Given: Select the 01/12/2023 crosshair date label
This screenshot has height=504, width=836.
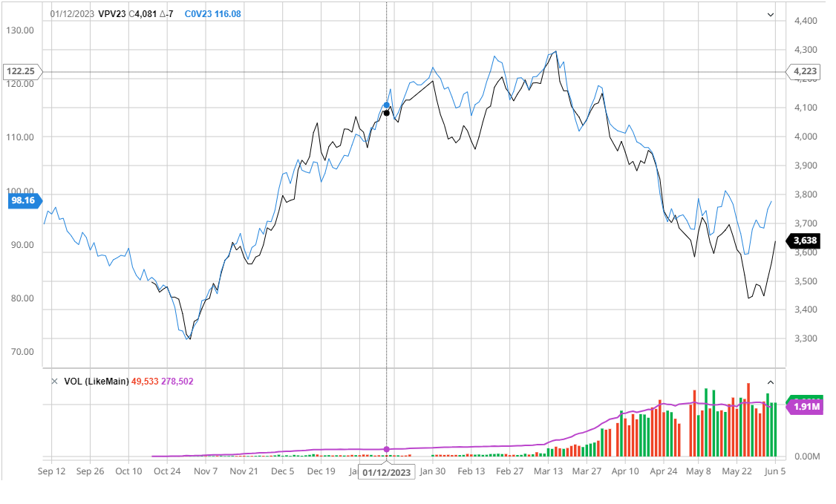Looking at the screenshot, I should pyautogui.click(x=387, y=473).
